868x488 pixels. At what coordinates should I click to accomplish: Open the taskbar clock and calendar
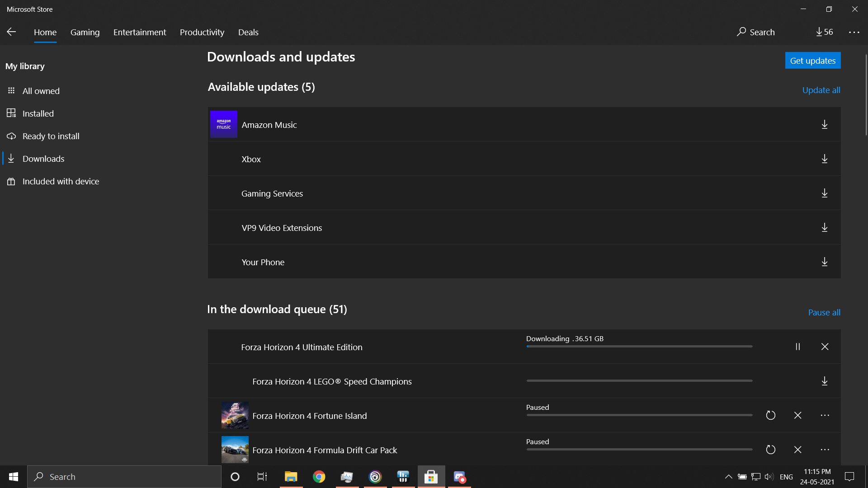[x=817, y=477]
